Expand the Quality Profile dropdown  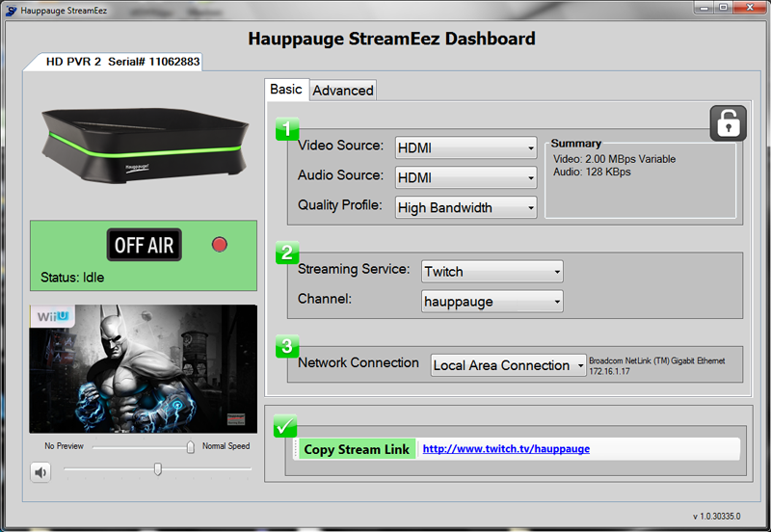(x=466, y=207)
